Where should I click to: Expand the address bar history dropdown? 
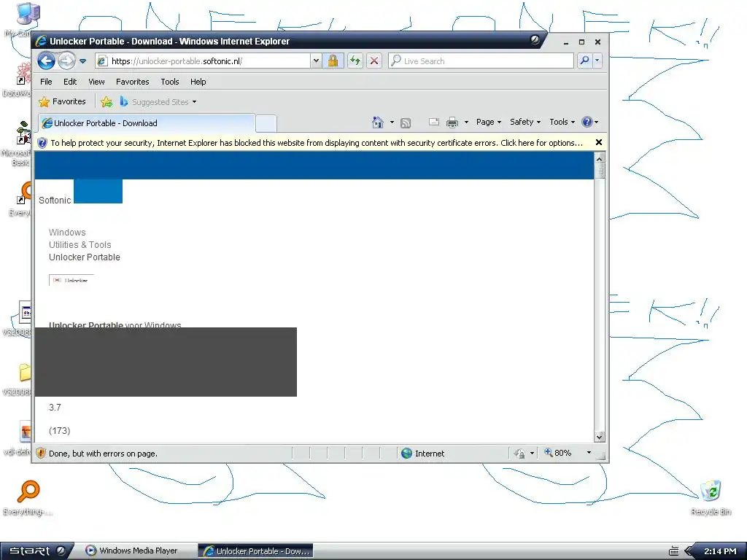coord(316,61)
